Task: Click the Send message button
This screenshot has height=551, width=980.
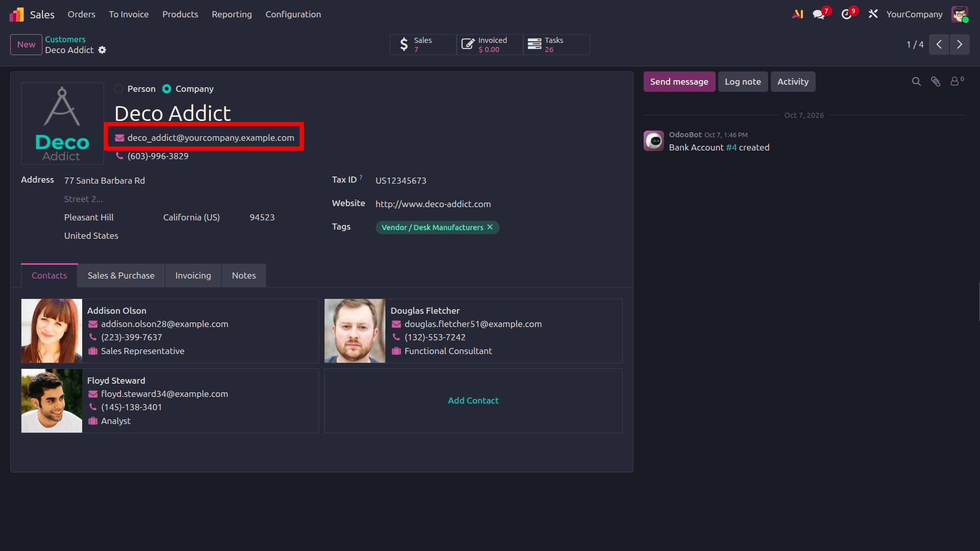Action: point(679,82)
